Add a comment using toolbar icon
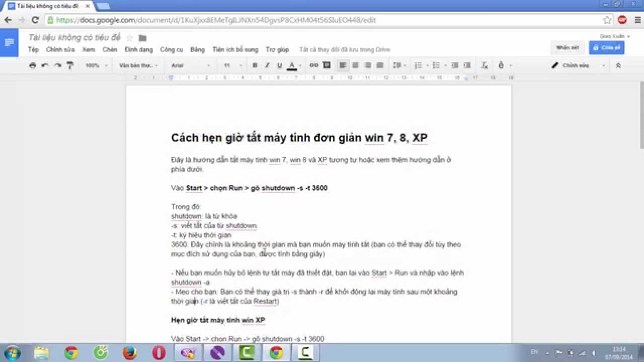The image size is (644, 362). [327, 65]
